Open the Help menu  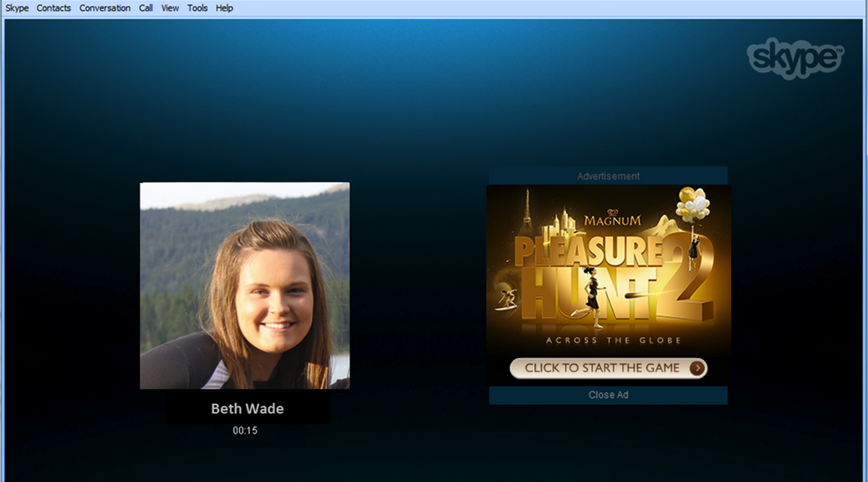[x=224, y=8]
